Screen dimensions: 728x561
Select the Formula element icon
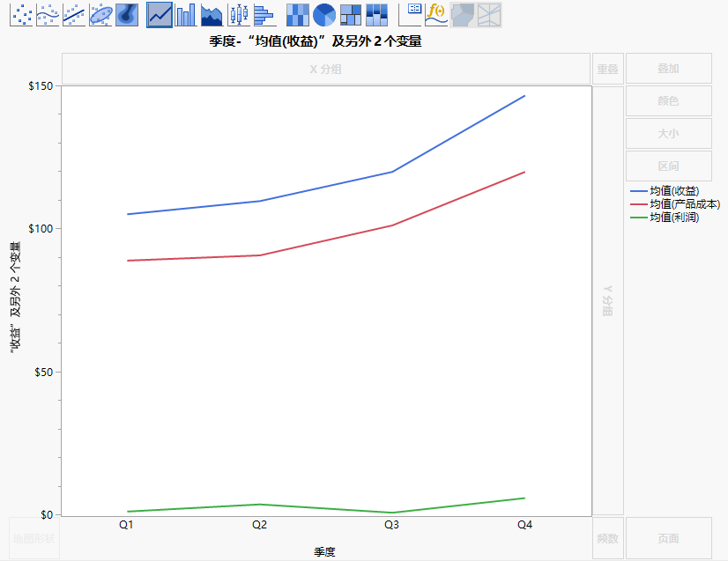click(x=436, y=15)
